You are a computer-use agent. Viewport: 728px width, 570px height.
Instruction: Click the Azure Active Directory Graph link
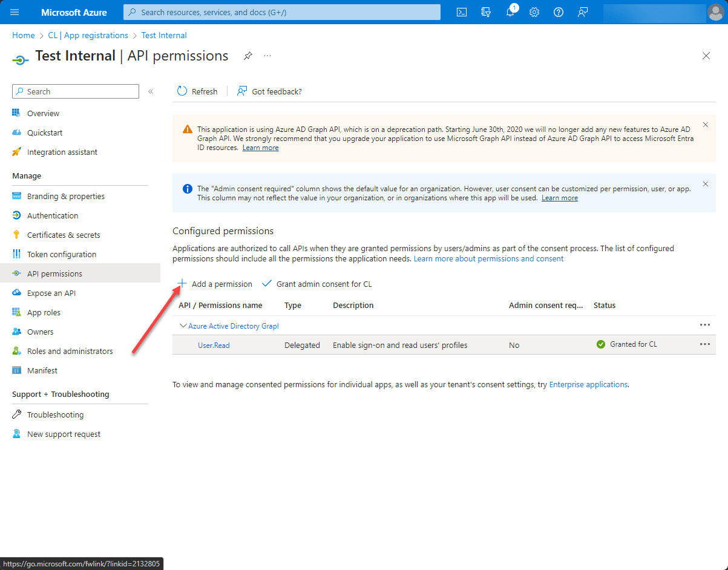point(233,326)
